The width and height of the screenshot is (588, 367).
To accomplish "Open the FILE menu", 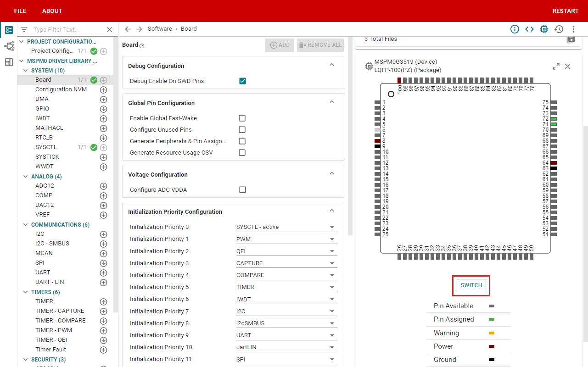I will tap(20, 11).
